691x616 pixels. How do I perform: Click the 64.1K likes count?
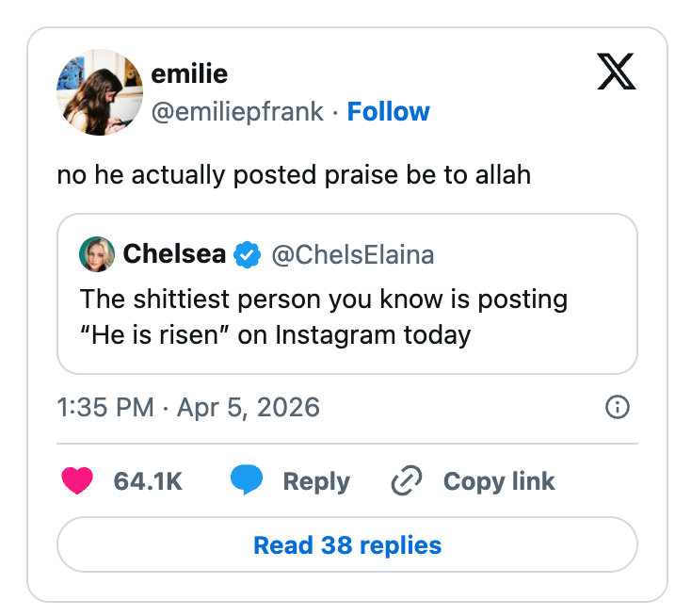pyautogui.click(x=148, y=481)
